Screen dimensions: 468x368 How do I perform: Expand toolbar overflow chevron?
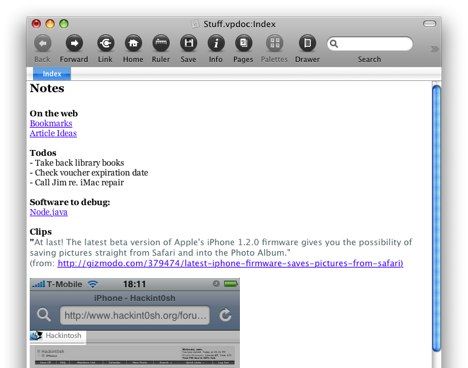click(434, 49)
